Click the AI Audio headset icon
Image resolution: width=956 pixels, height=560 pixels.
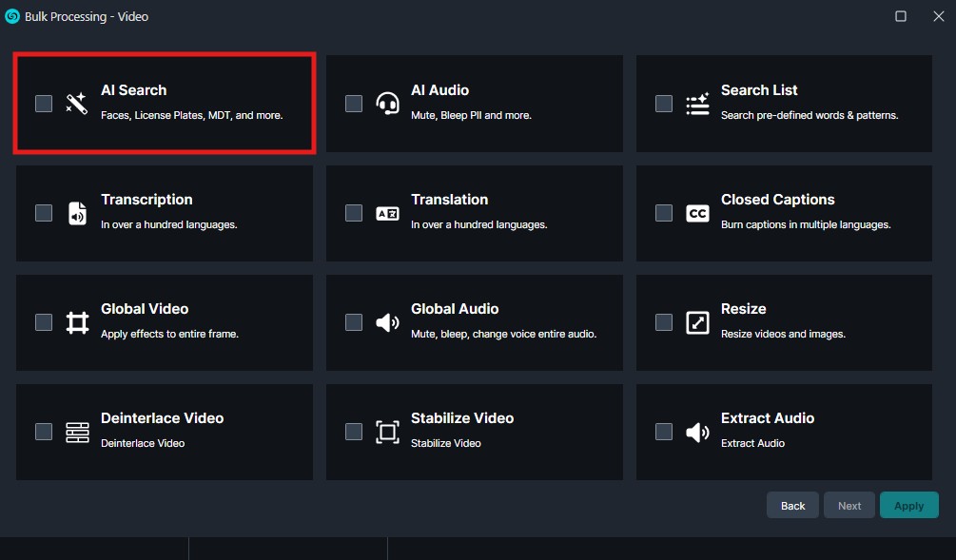pyautogui.click(x=387, y=104)
